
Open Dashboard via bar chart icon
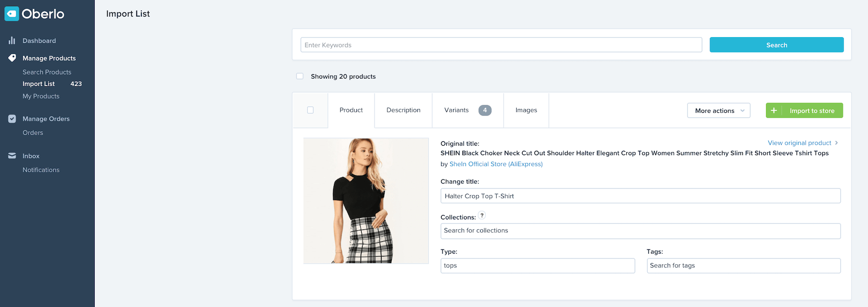[x=12, y=40]
